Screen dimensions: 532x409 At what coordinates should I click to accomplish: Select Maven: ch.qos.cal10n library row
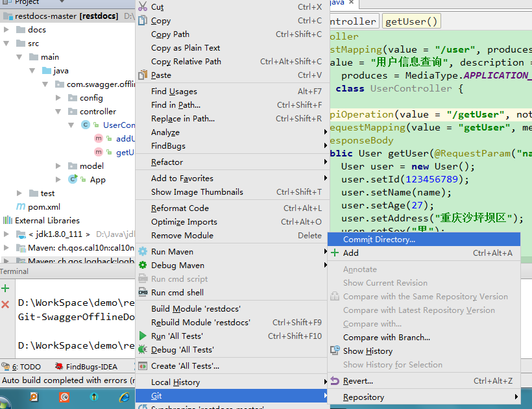[x=68, y=248]
